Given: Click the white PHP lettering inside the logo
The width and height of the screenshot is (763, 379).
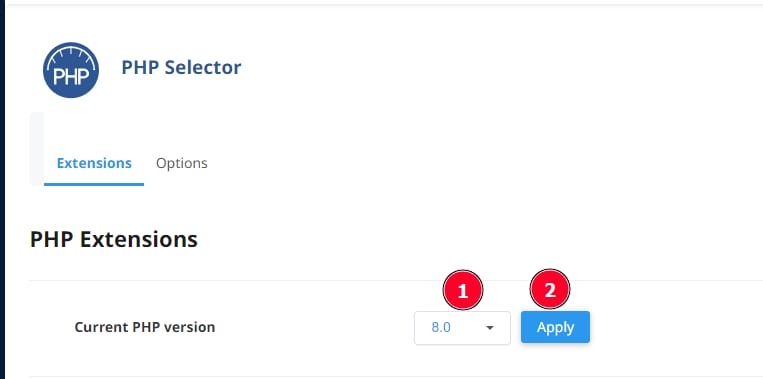Looking at the screenshot, I should pos(71,76).
